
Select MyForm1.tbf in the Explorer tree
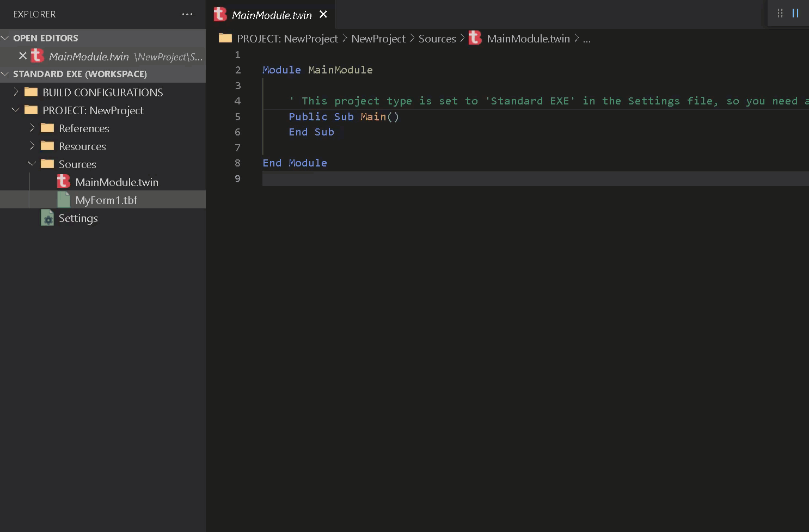click(x=103, y=200)
